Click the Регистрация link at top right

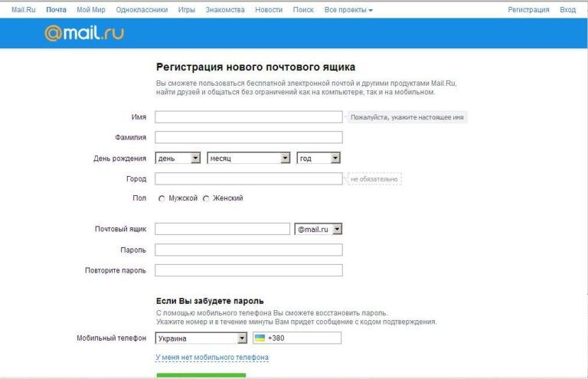click(x=528, y=10)
